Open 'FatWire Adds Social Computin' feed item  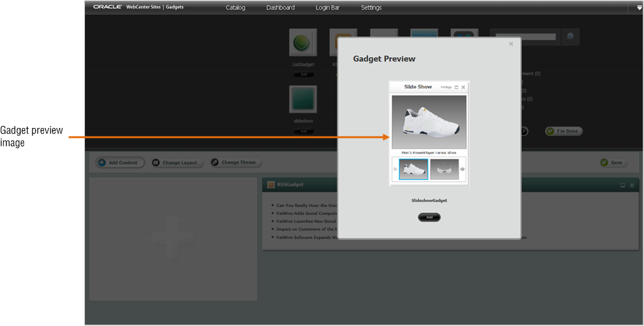click(x=306, y=214)
